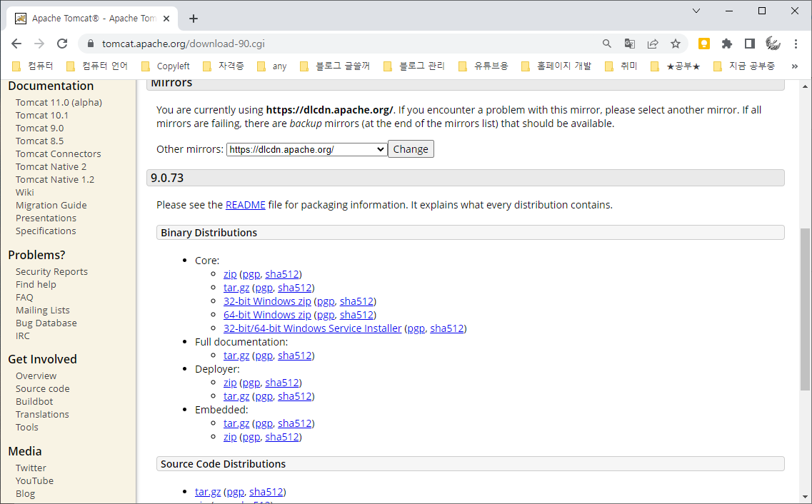Open the tab search chevron
This screenshot has width=812, height=504.
tap(696, 11)
